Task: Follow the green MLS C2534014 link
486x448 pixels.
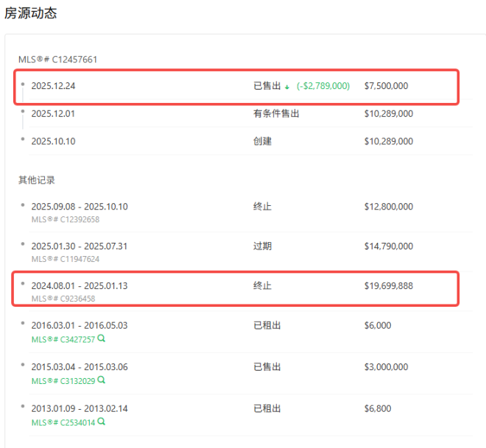Action: pos(63,422)
